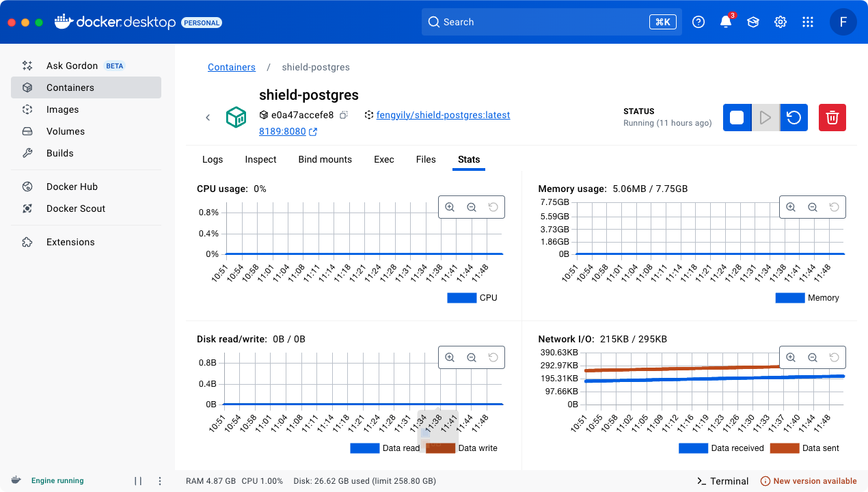The height and width of the screenshot is (492, 868).
Task: Click the Containers breadcrumb link
Action: [232, 67]
